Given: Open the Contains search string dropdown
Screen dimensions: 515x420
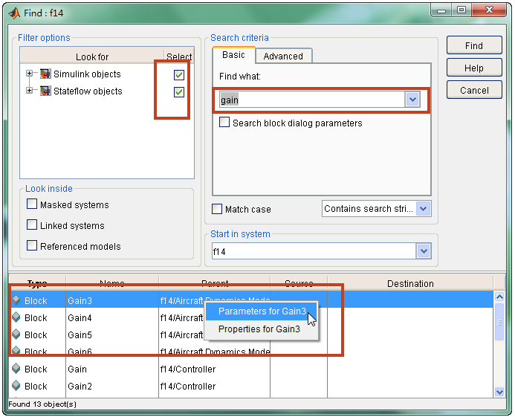Looking at the screenshot, I should click(423, 209).
